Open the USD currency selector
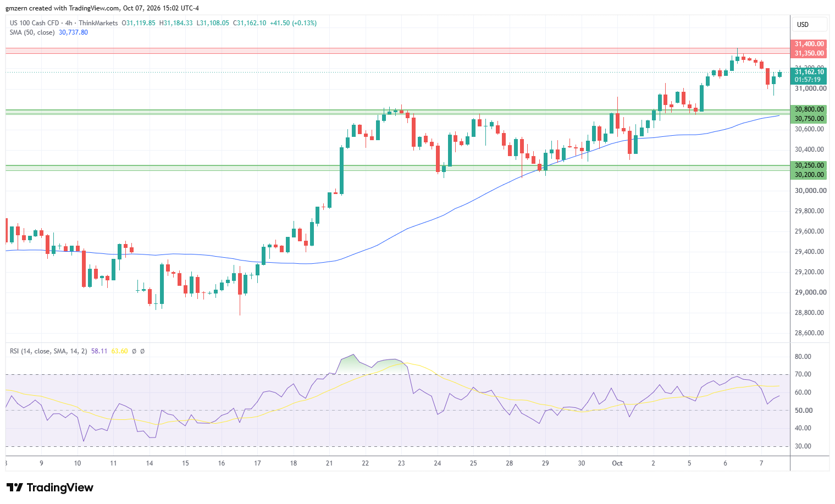The height and width of the screenshot is (504, 835). 809,24
